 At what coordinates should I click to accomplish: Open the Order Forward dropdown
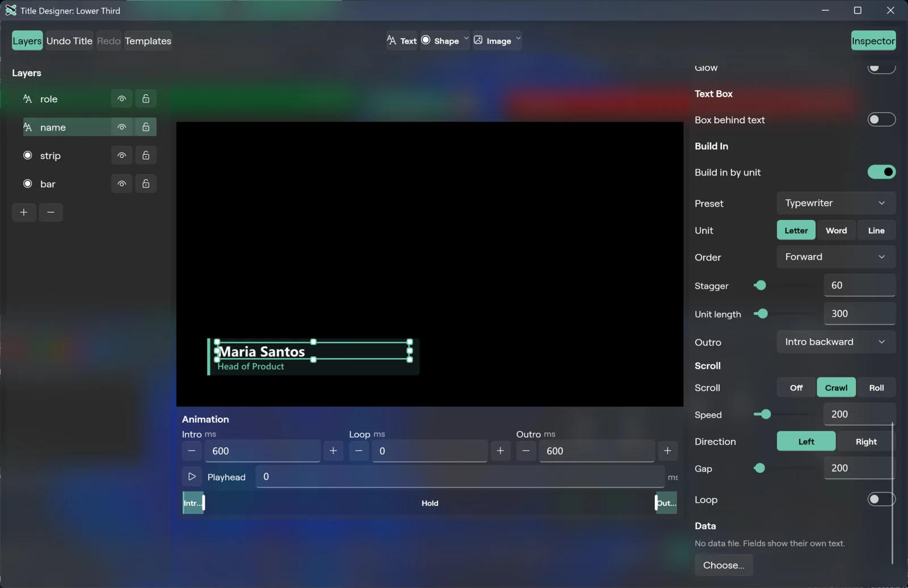pyautogui.click(x=836, y=257)
